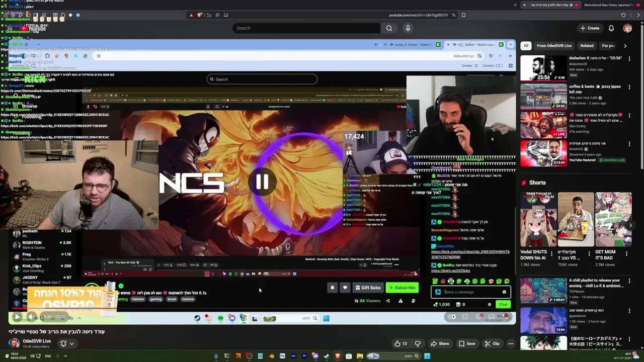Open options menu for RonenGG video
Screen dimensions: 644x362
(629, 144)
